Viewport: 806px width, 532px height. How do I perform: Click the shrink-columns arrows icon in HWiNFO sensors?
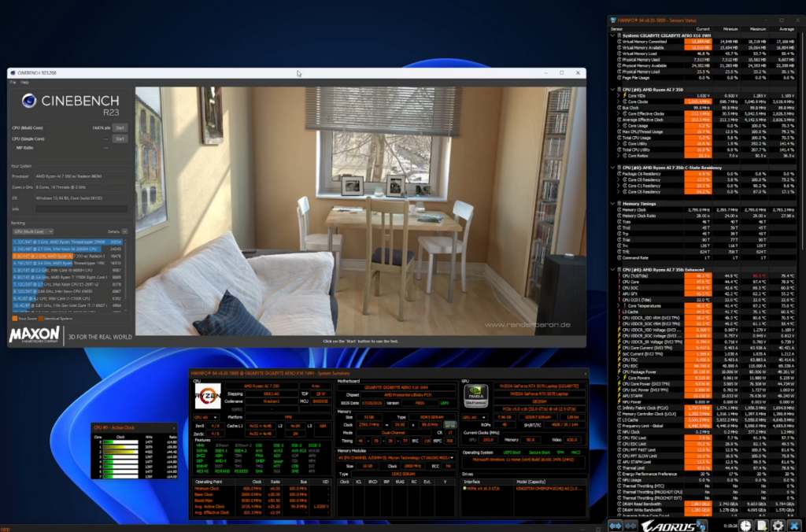630,526
